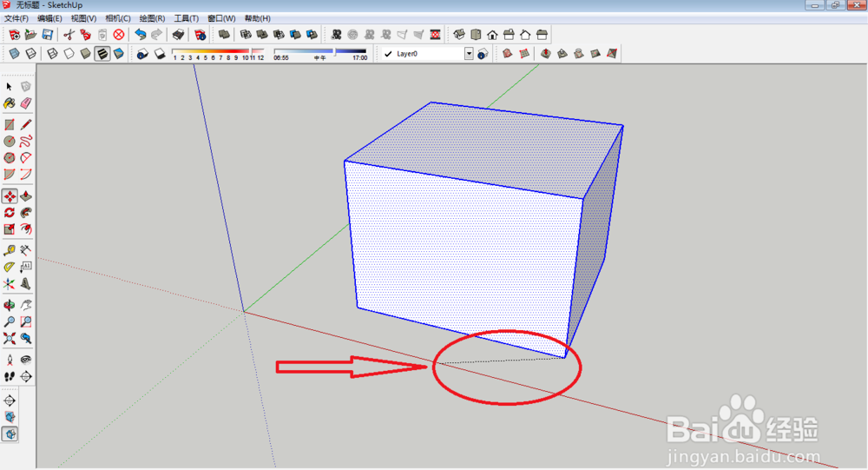Select the Pan hand tool
The width and height of the screenshot is (868, 470).
pyautogui.click(x=26, y=306)
